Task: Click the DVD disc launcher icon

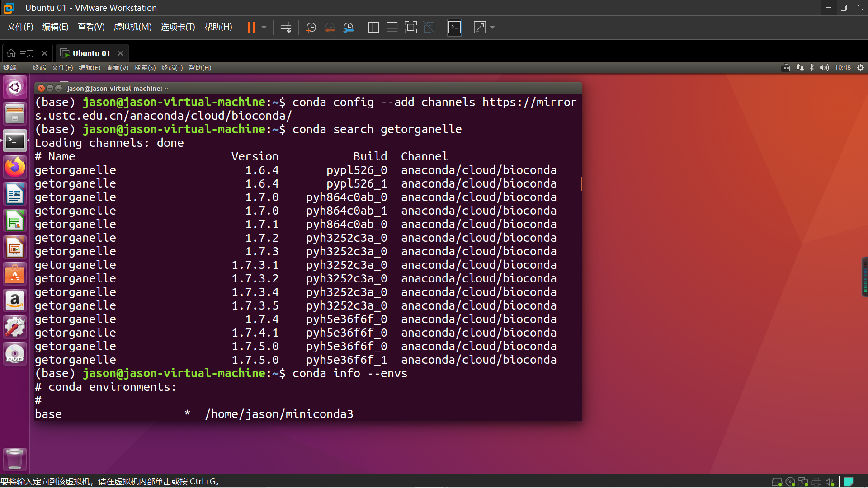Action: click(x=15, y=354)
